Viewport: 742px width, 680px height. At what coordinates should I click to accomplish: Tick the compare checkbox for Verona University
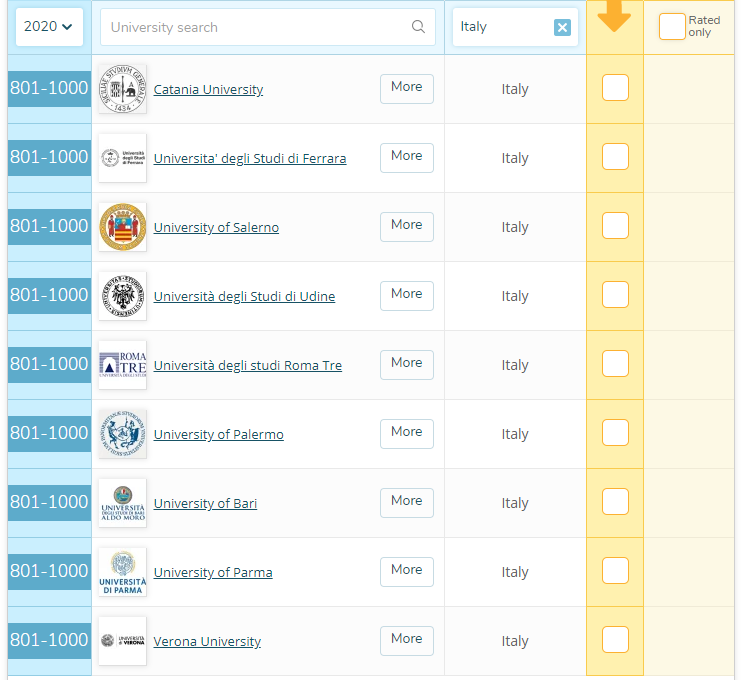(615, 640)
